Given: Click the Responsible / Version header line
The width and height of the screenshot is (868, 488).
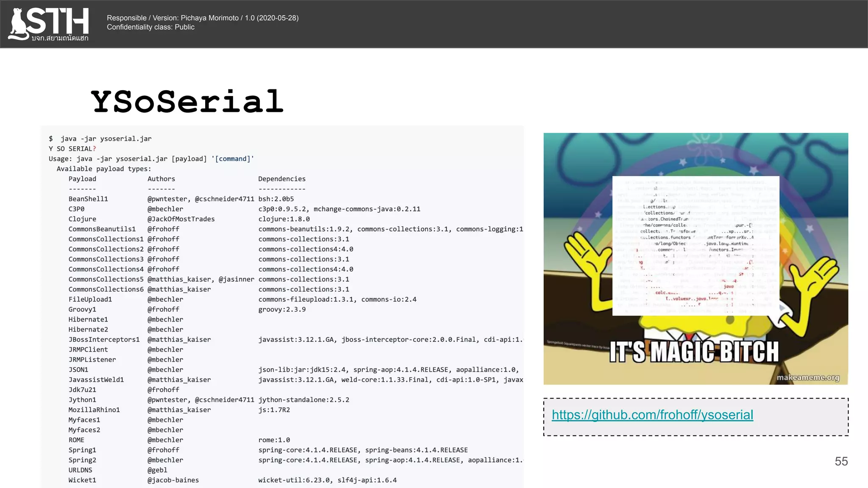Looking at the screenshot, I should (203, 18).
